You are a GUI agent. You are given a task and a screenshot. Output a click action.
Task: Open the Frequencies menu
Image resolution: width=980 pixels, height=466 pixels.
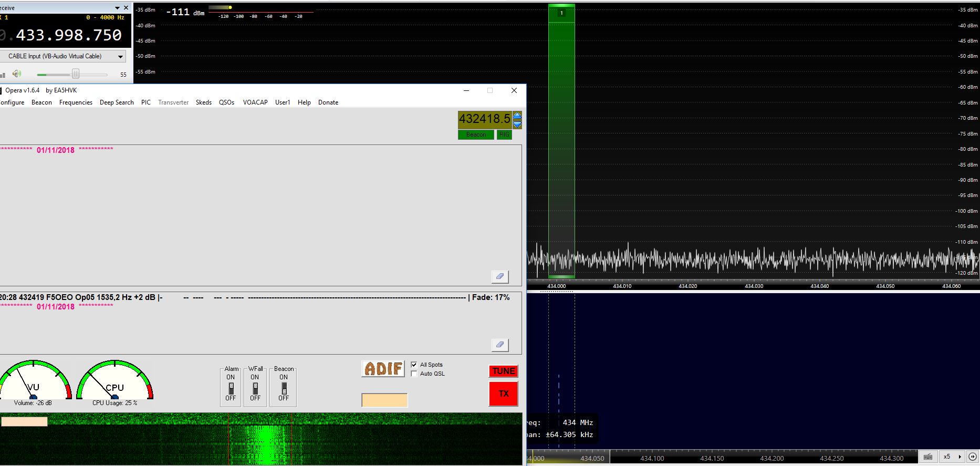tap(76, 102)
